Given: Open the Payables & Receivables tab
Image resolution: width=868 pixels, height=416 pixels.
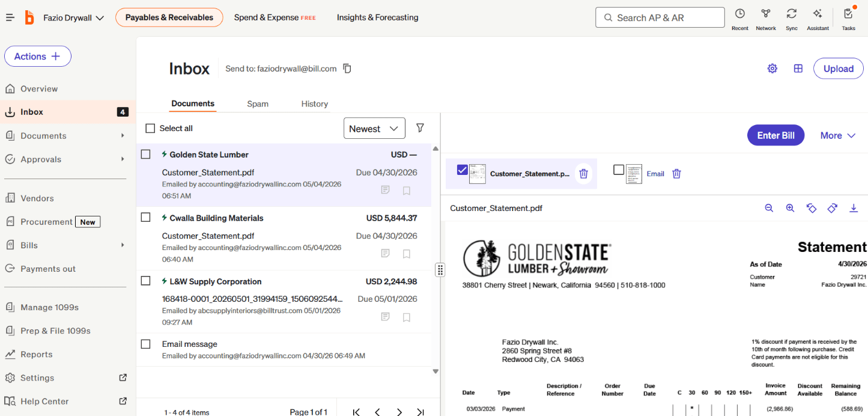Looking at the screenshot, I should tap(169, 17).
